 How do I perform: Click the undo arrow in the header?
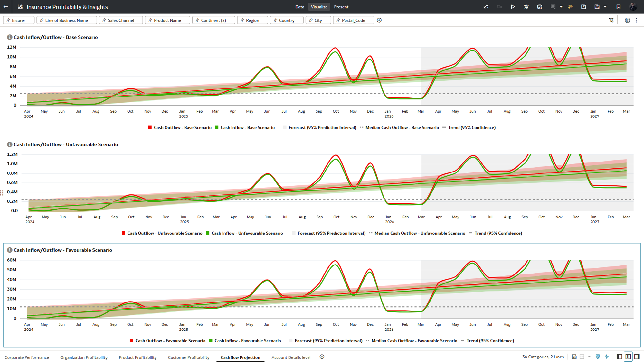pos(486,7)
